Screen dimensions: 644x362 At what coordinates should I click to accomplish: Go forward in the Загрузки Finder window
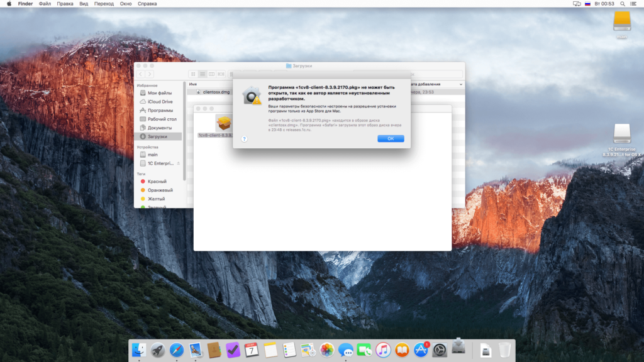point(150,74)
